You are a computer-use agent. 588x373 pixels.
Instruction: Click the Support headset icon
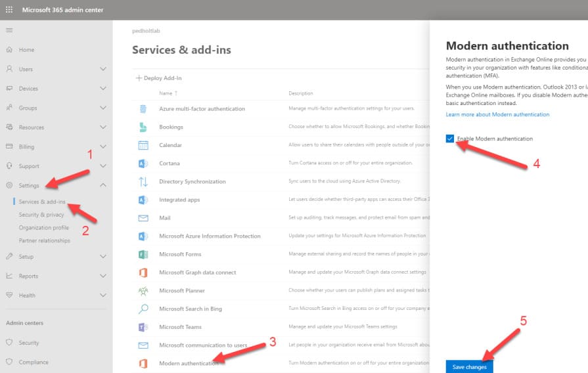[9, 165]
